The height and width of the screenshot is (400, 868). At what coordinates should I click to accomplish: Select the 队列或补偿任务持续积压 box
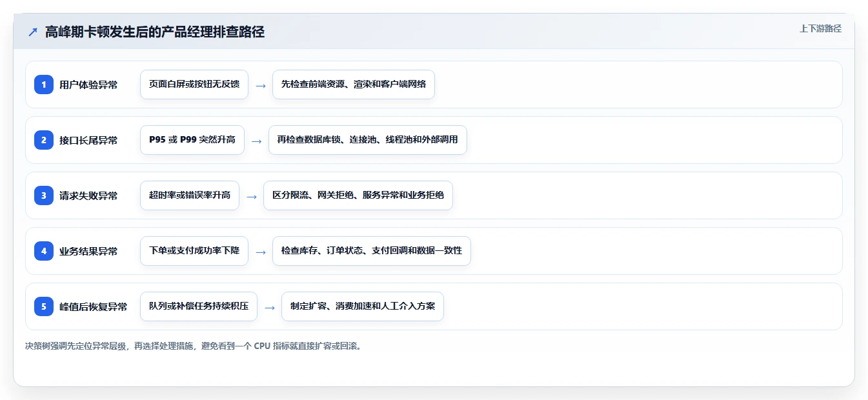199,306
